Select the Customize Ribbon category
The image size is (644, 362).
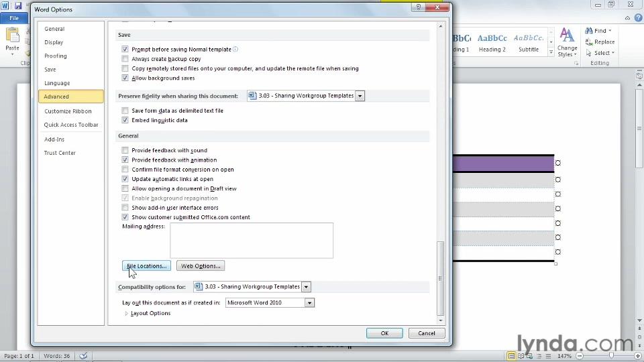[70, 111]
